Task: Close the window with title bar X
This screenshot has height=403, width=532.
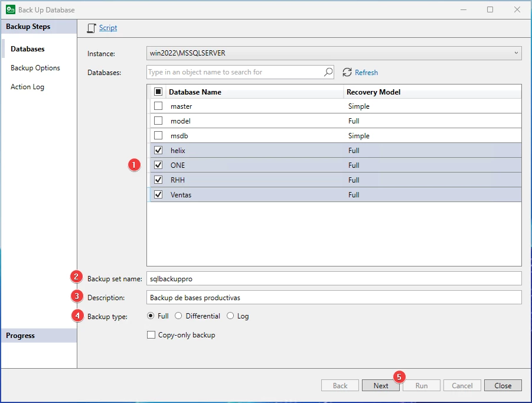Action: 517,9
